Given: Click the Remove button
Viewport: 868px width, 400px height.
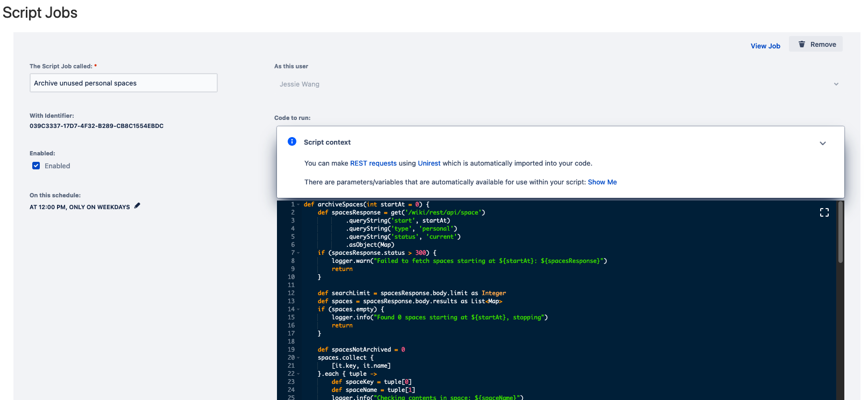Looking at the screenshot, I should tap(816, 44).
